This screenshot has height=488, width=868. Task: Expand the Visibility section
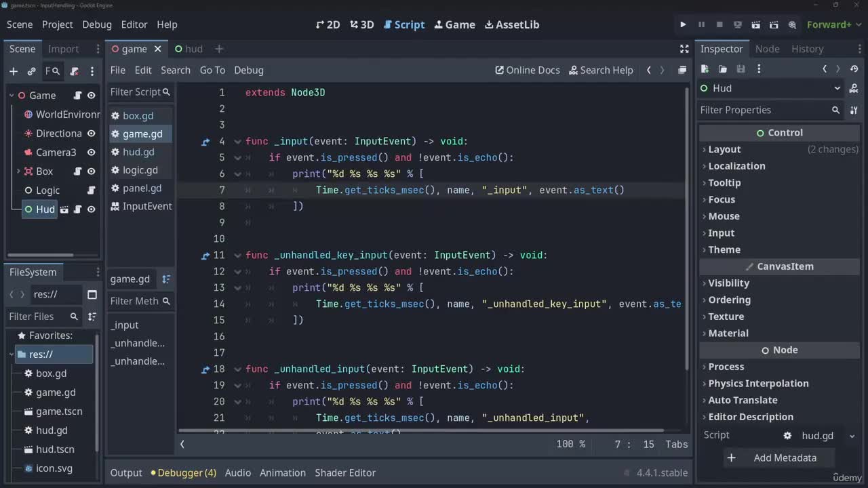[x=780, y=283]
